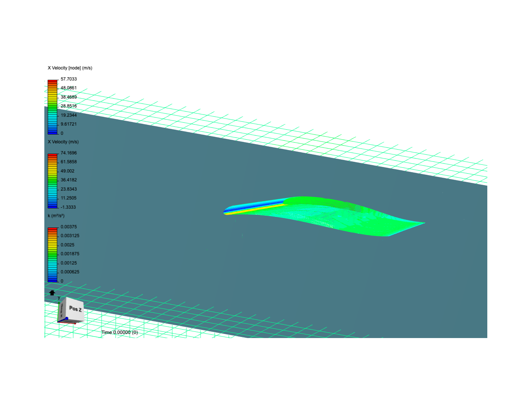
Task: Click the k (m²/s²) legend title
Action: coord(55,215)
